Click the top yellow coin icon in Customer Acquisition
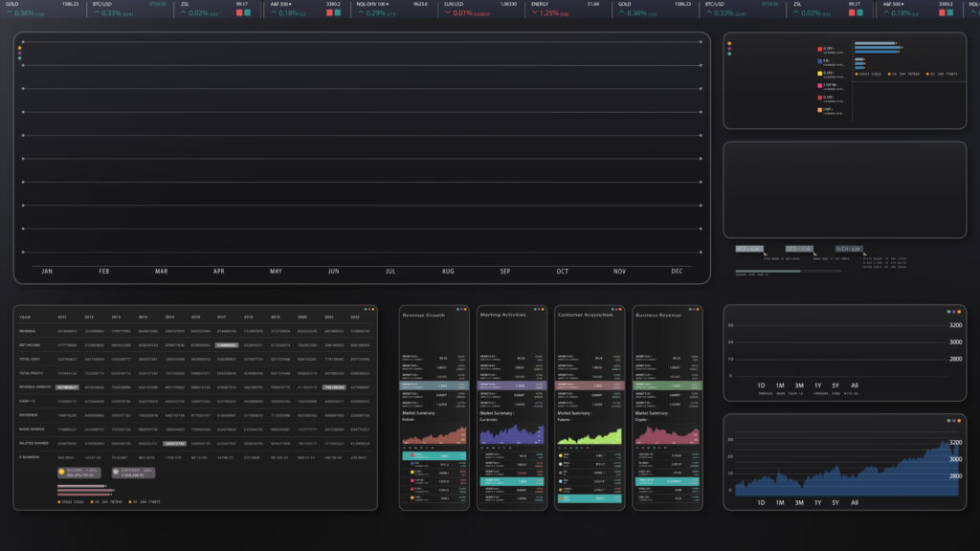Screen dimensions: 980x551 tap(561, 455)
